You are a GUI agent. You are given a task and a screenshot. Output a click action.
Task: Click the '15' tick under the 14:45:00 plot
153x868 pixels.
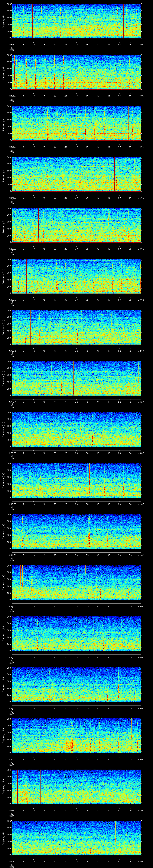(x=44, y=759)
